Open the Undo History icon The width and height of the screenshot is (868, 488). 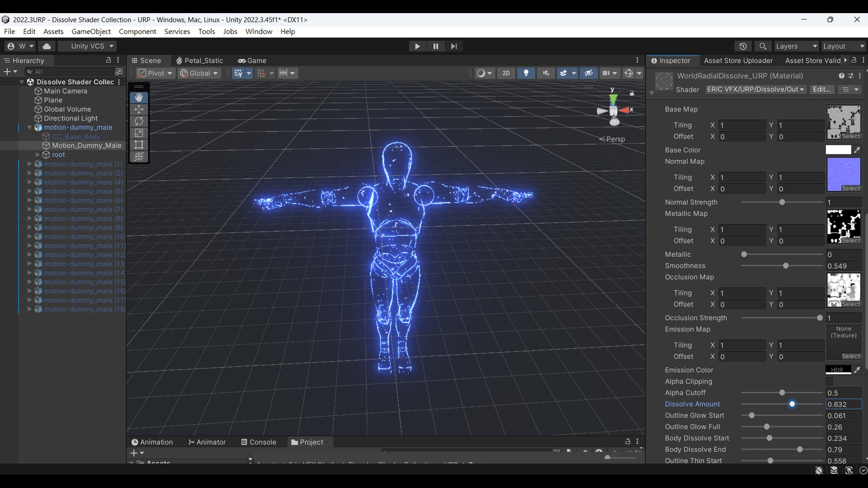tap(743, 46)
